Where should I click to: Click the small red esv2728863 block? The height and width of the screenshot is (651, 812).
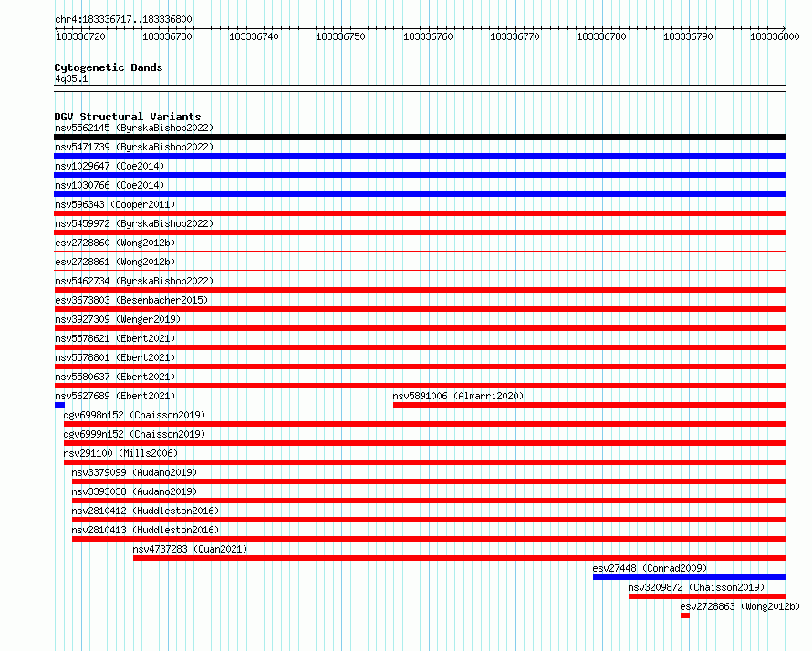[x=685, y=615]
